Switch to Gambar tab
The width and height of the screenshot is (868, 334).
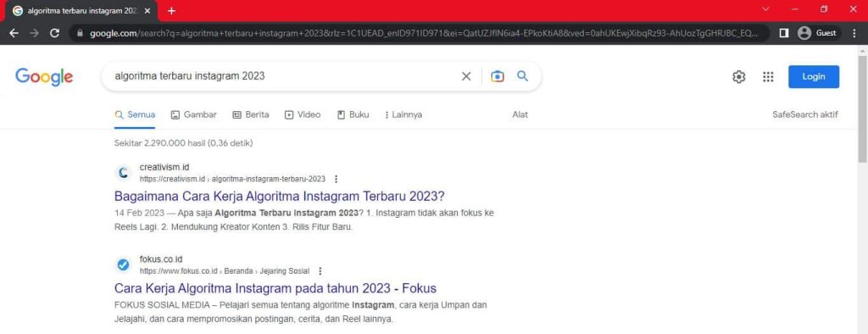click(194, 114)
